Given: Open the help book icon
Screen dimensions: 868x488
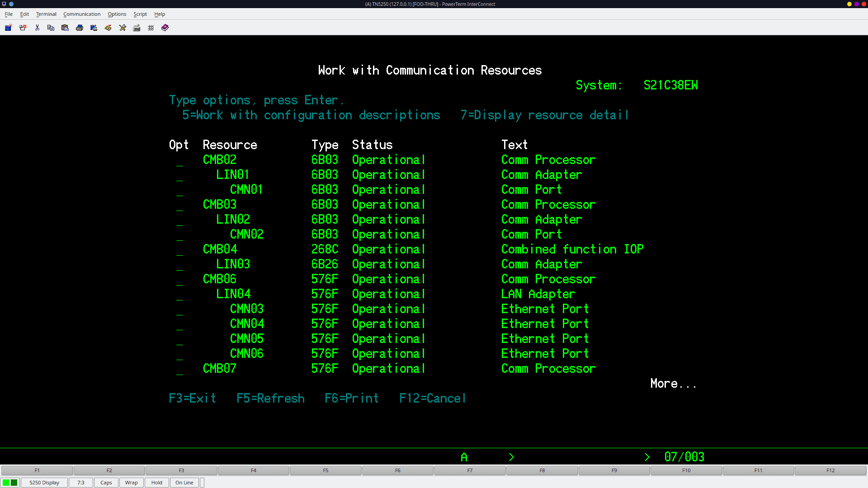Looking at the screenshot, I should click(x=165, y=28).
